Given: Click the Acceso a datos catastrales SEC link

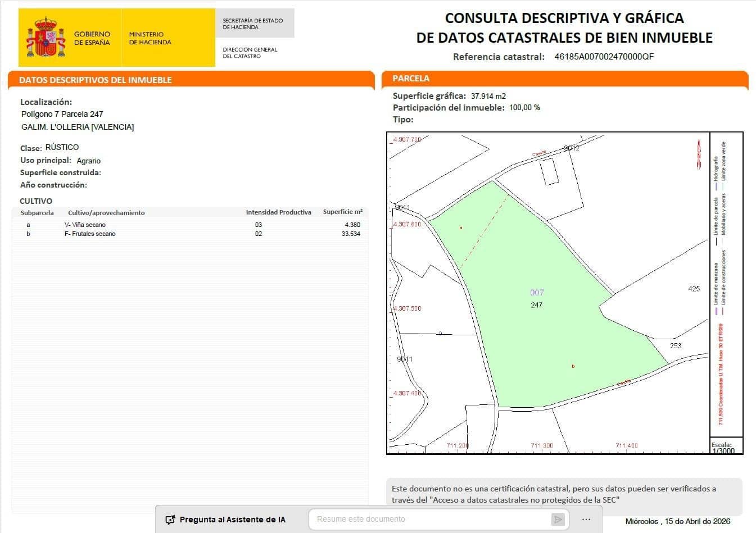Looking at the screenshot, I should coord(526,500).
